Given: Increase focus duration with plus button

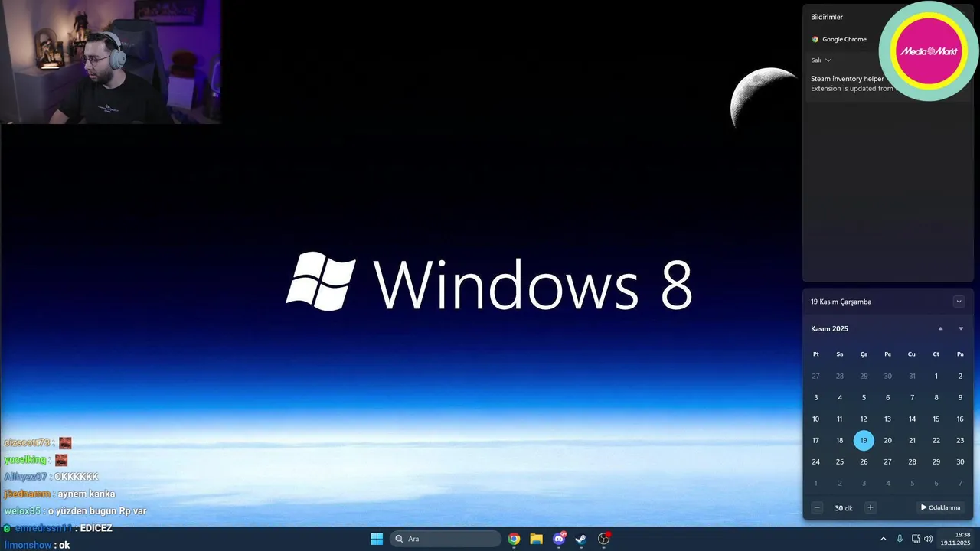Looking at the screenshot, I should pos(870,507).
